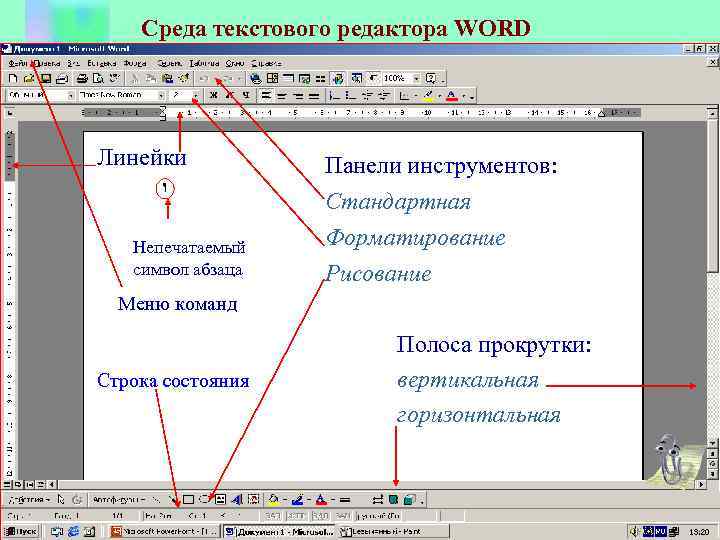Image resolution: width=720 pixels, height=540 pixels.
Task: Center the paragraph text
Action: 282,96
